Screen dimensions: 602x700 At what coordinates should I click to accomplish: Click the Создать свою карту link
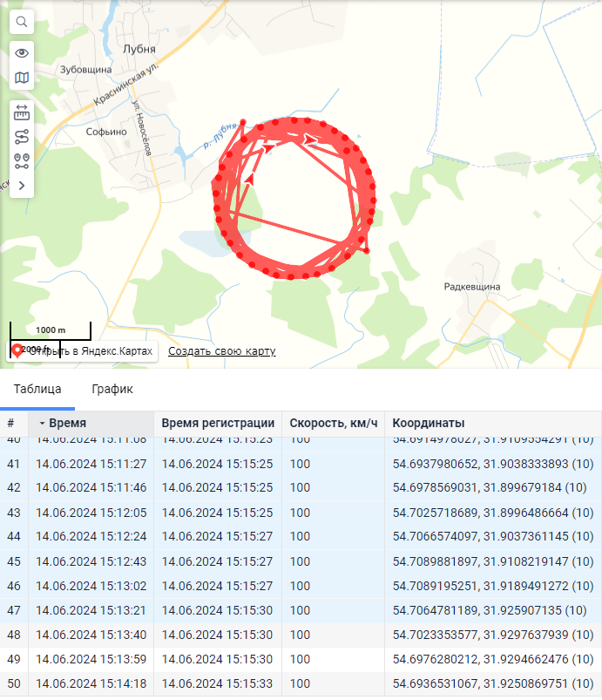coord(221,351)
